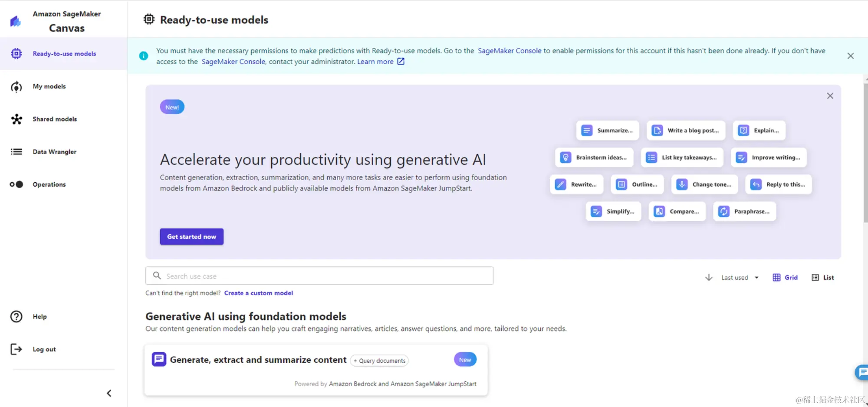868x407 pixels.
Task: Toggle sort direction arrow beside Last used
Action: 709,278
